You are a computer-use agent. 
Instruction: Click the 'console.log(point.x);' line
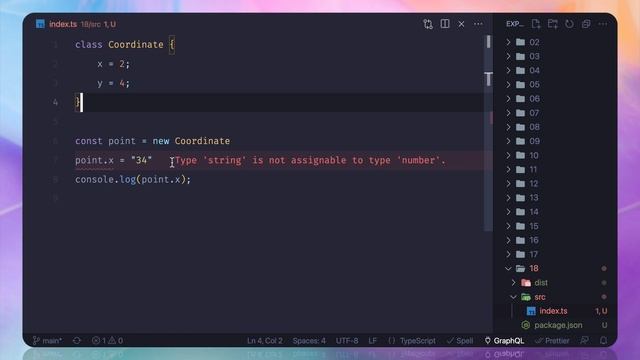[x=133, y=180]
